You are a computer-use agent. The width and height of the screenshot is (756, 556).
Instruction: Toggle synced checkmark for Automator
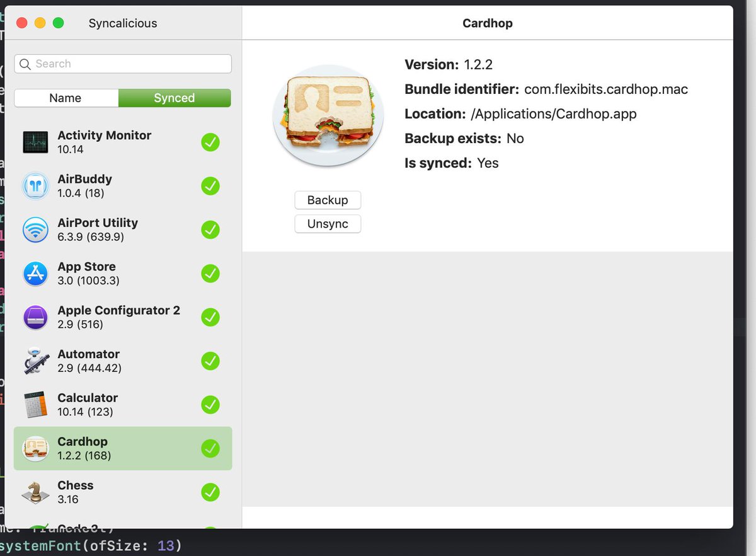(210, 361)
